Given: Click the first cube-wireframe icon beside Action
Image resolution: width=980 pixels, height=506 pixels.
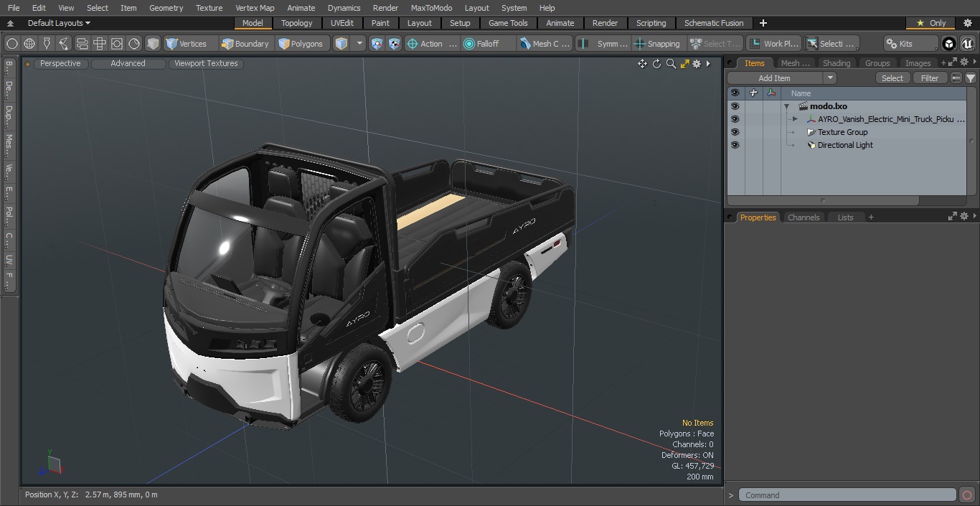Looking at the screenshot, I should (377, 44).
